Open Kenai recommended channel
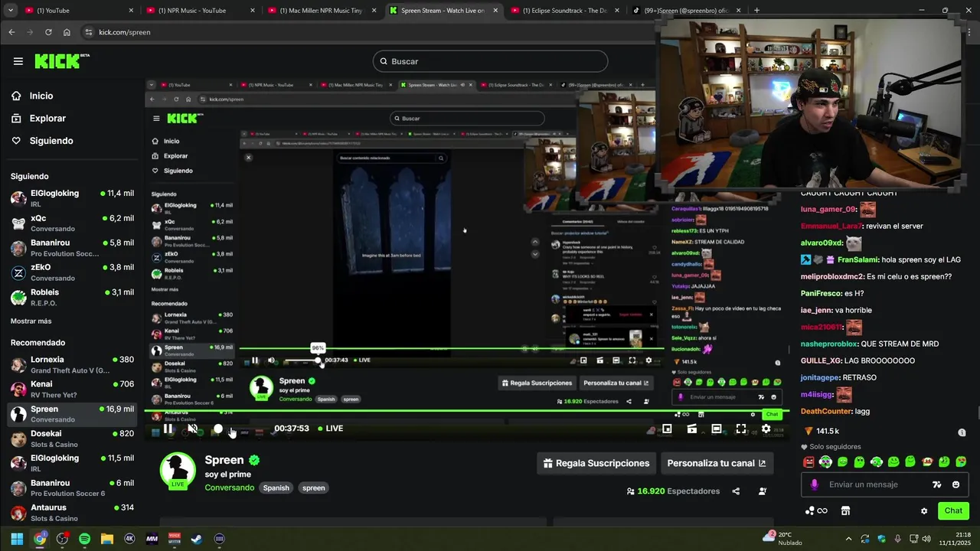The height and width of the screenshot is (551, 980). point(72,389)
